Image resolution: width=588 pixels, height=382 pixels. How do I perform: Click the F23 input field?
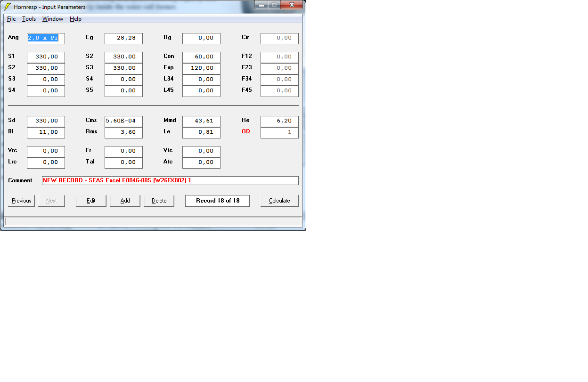(279, 68)
